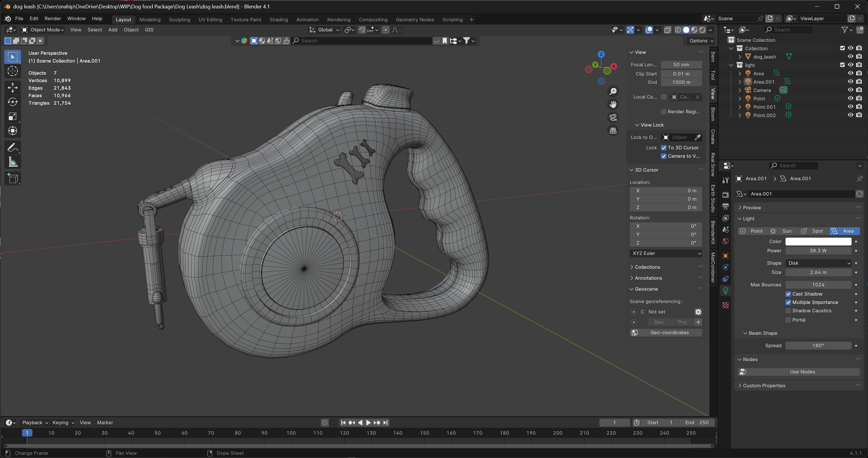
Task: Open the Render menu
Action: [x=52, y=18]
